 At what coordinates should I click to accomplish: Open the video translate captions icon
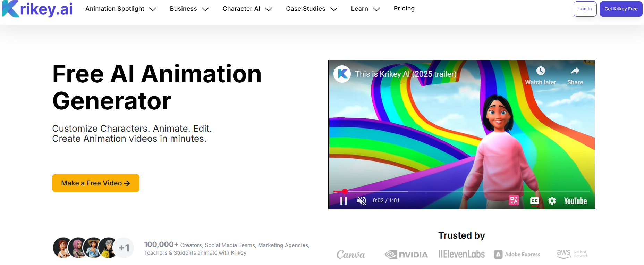click(514, 200)
